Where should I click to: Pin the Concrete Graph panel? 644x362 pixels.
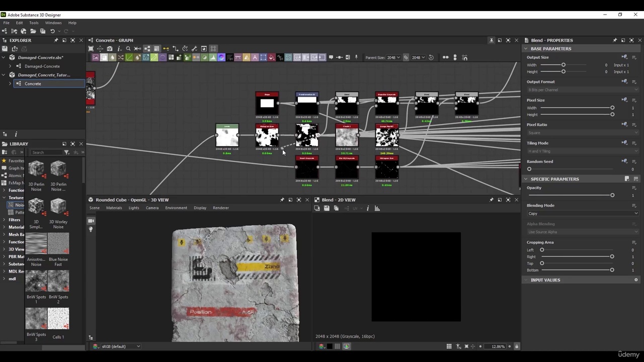pos(492,40)
